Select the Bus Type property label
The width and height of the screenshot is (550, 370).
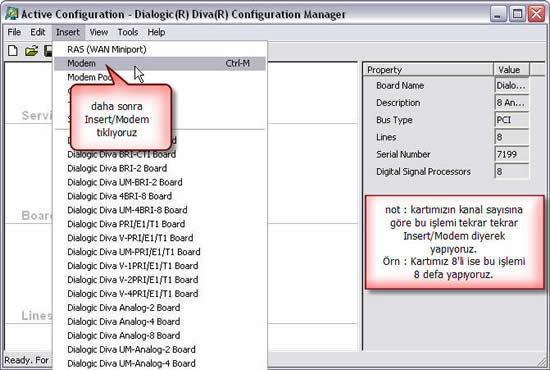(x=394, y=120)
